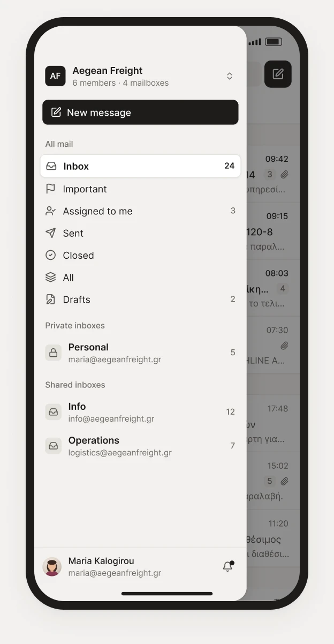Open the background message from 09:42
334x644 pixels.
[273, 174]
